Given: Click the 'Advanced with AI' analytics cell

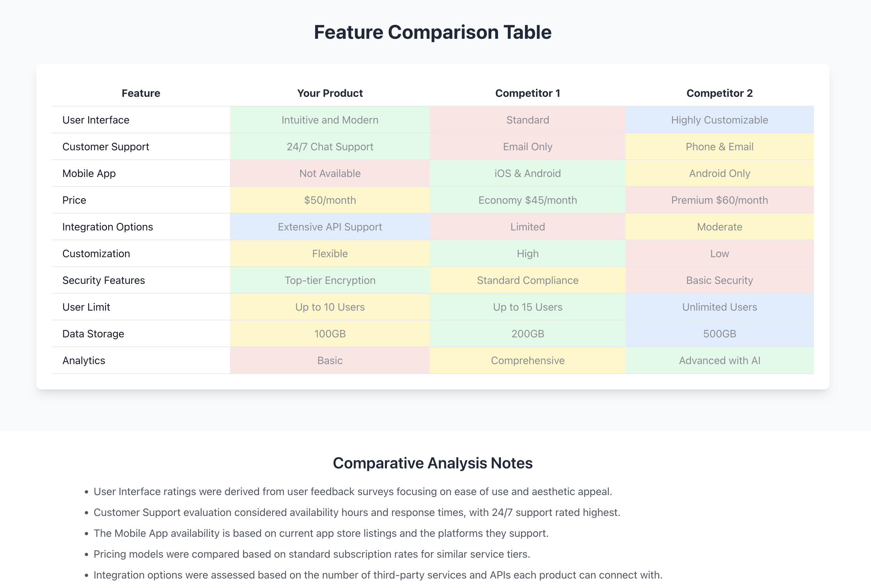Looking at the screenshot, I should click(719, 360).
